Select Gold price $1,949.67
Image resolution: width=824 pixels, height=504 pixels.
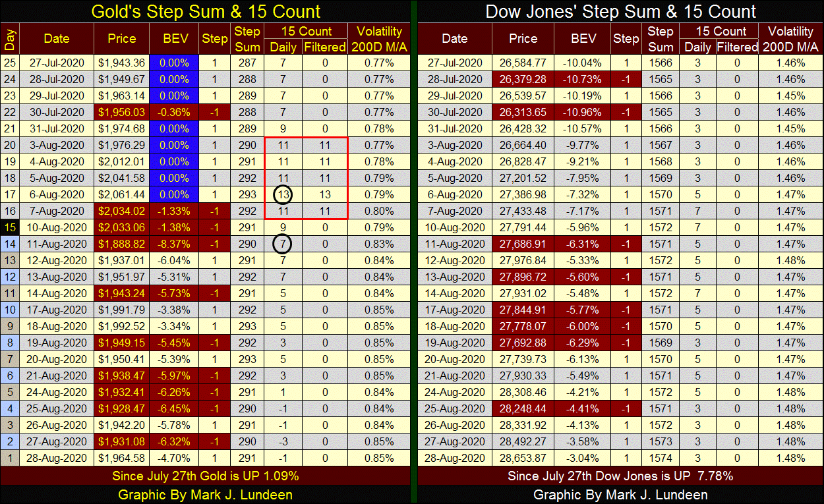click(x=122, y=80)
